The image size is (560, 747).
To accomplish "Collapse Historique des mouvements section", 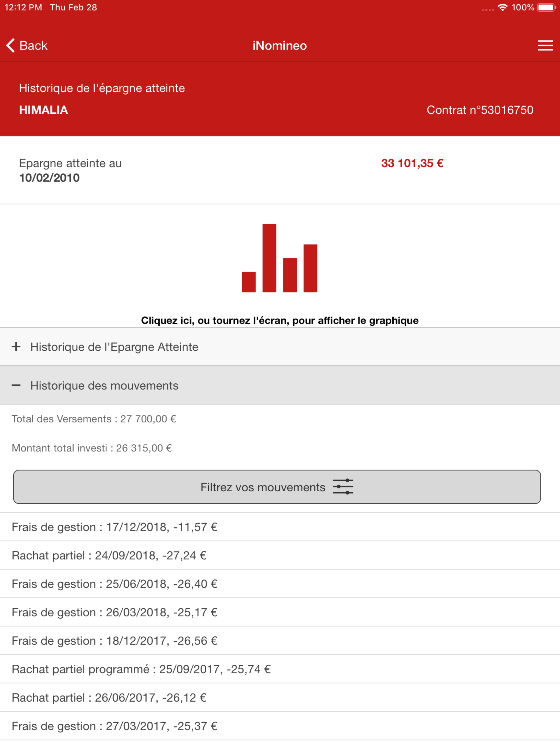I will 280,386.
